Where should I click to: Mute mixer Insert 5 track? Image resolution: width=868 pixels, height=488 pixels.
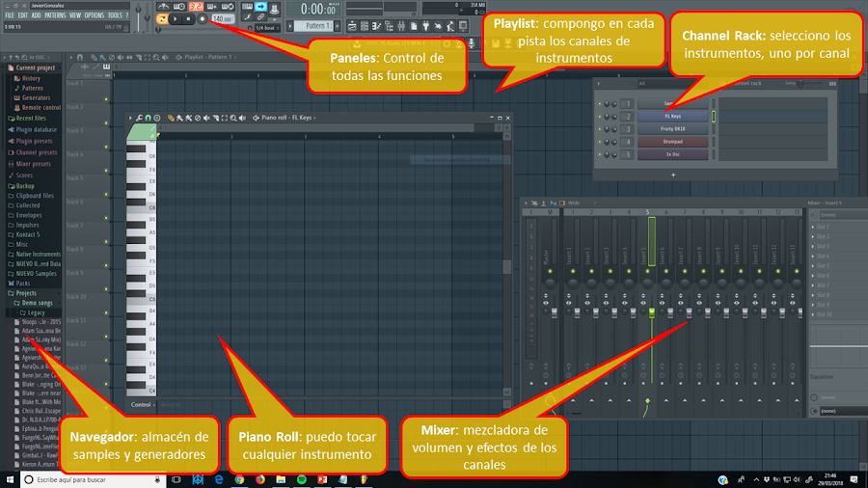tap(648, 271)
